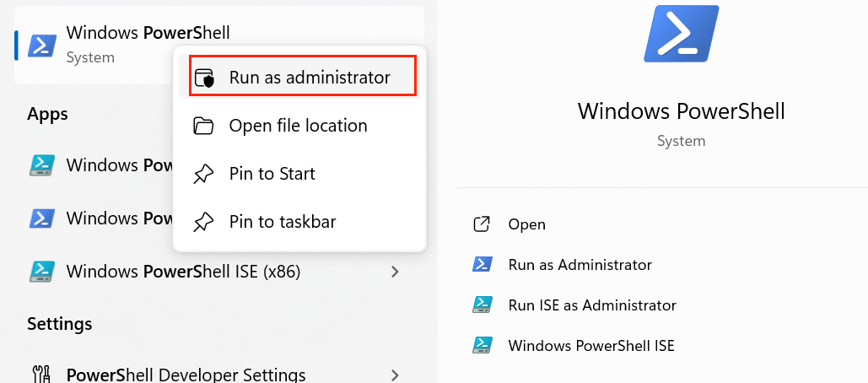Screen dimensions: 868x383
Task: Click the icon beside Run ISE as Administrator
Action: coord(482,305)
